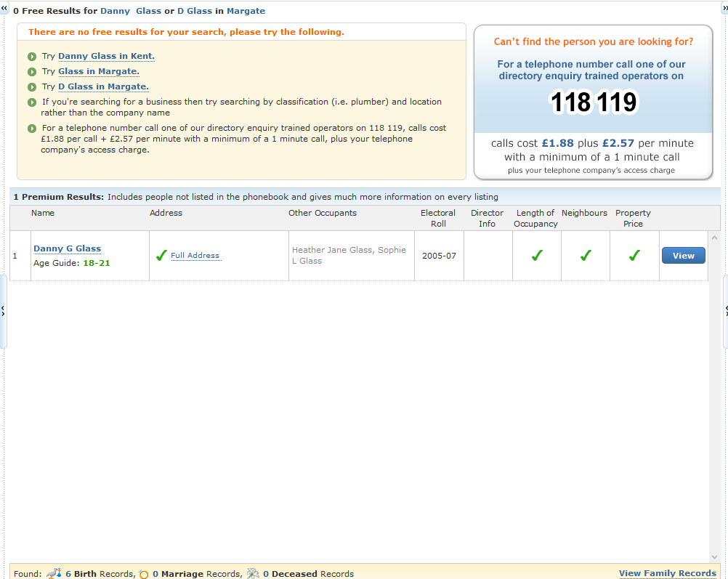The width and height of the screenshot is (728, 579).
Task: Click the Neighbours green tick
Action: click(586, 256)
